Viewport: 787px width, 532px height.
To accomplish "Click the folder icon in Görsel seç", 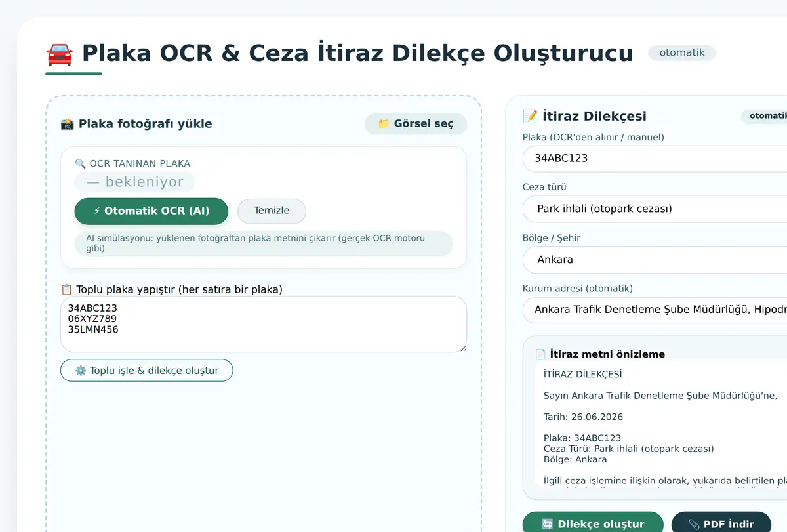I will point(384,124).
